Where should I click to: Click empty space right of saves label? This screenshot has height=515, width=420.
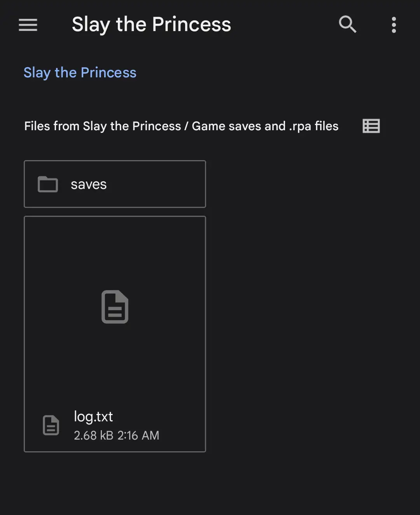[156, 184]
